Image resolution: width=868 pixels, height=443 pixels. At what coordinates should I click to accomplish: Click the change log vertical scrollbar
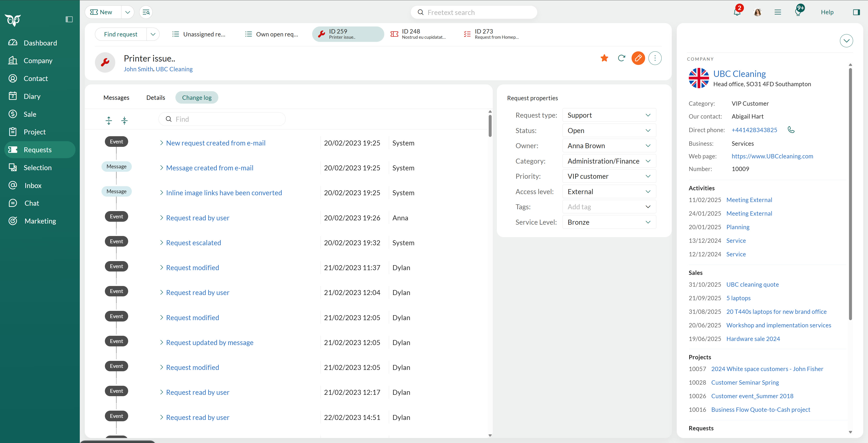pos(490,126)
